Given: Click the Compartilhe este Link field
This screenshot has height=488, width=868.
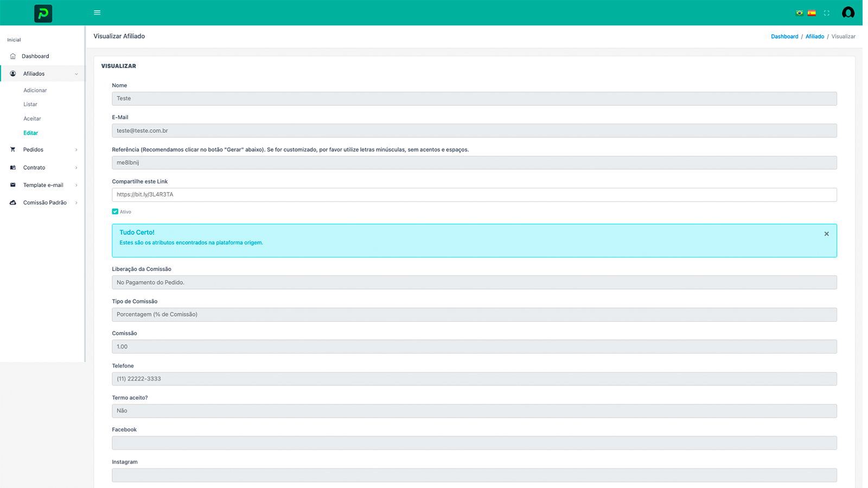Looking at the screenshot, I should 474,195.
